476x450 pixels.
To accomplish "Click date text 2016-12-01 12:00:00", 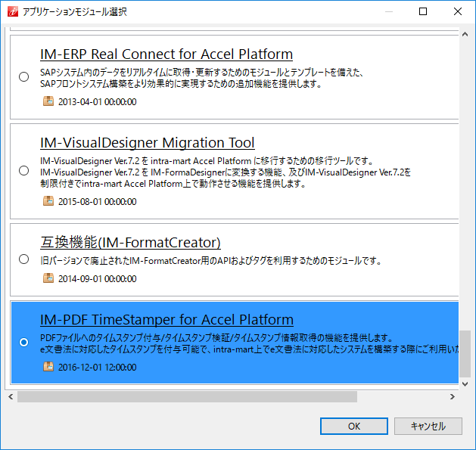I will click(x=97, y=367).
